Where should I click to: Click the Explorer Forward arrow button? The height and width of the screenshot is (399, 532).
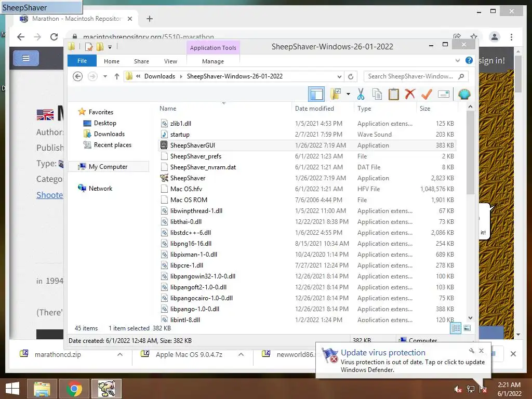[92, 76]
